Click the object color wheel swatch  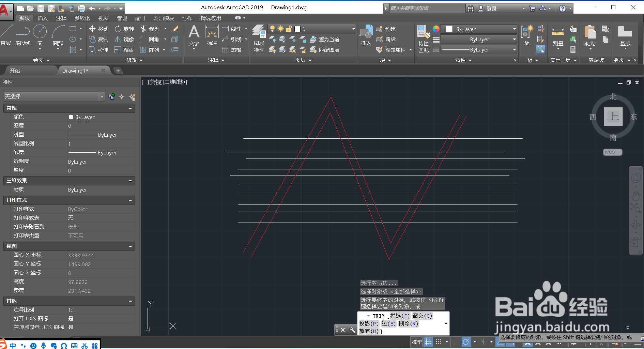tap(436, 29)
